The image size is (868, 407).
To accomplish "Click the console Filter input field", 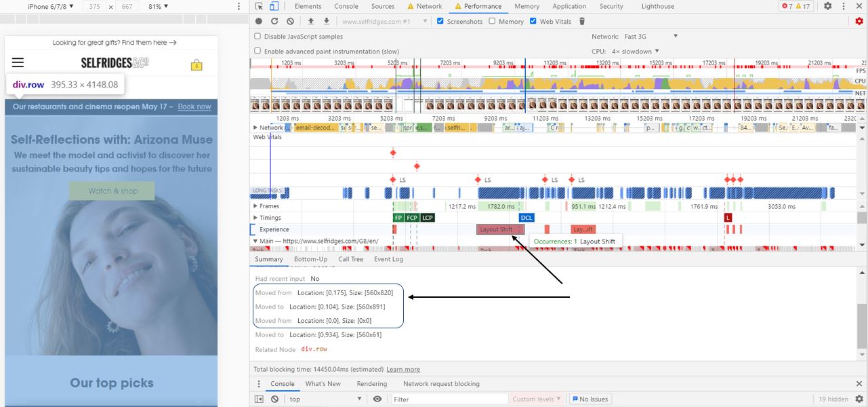I will click(x=449, y=399).
